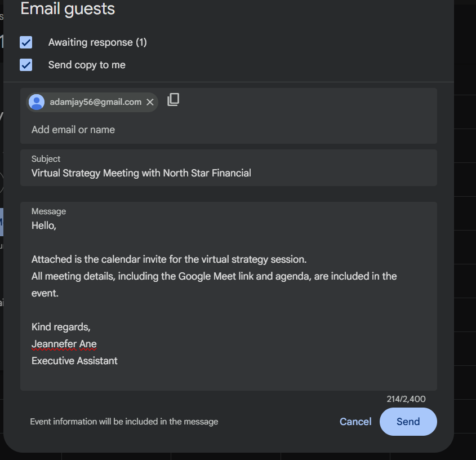This screenshot has width=476, height=460.
Task: Disable the Send copy to me checkbox
Action: coord(26,65)
